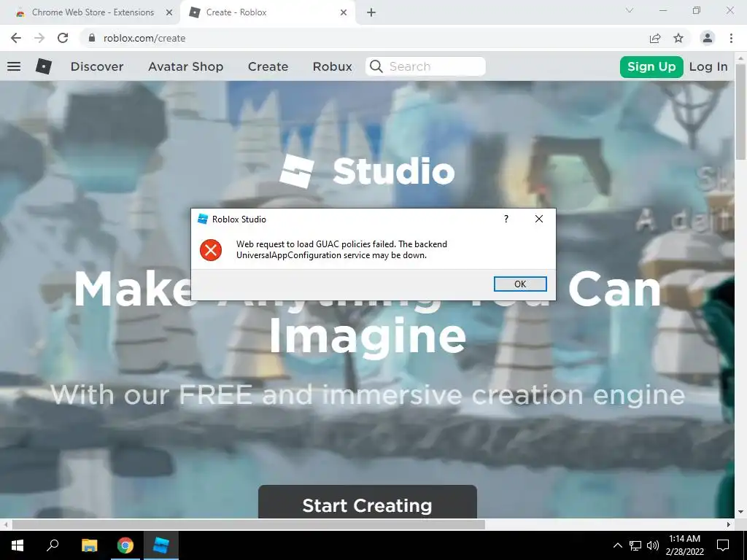Open Windows taskbar search

tap(53, 545)
